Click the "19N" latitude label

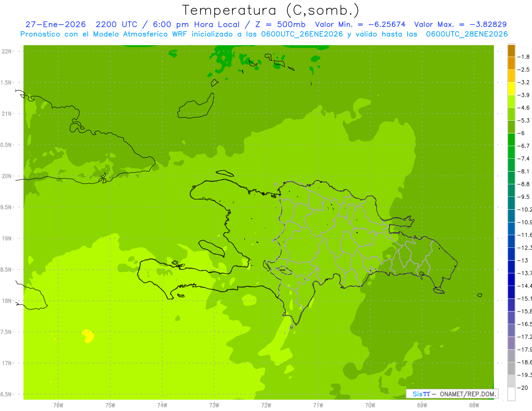[x=8, y=239]
